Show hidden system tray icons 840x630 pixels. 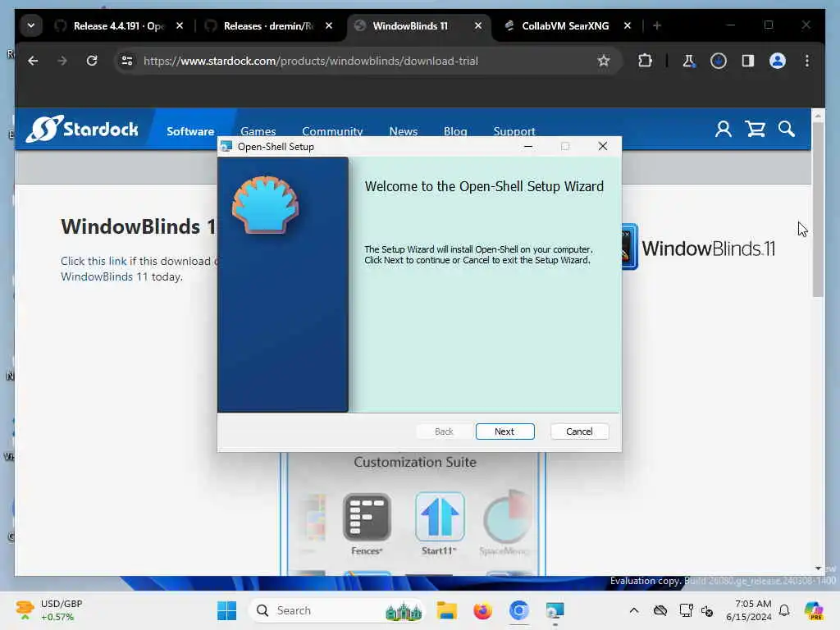[x=634, y=610]
